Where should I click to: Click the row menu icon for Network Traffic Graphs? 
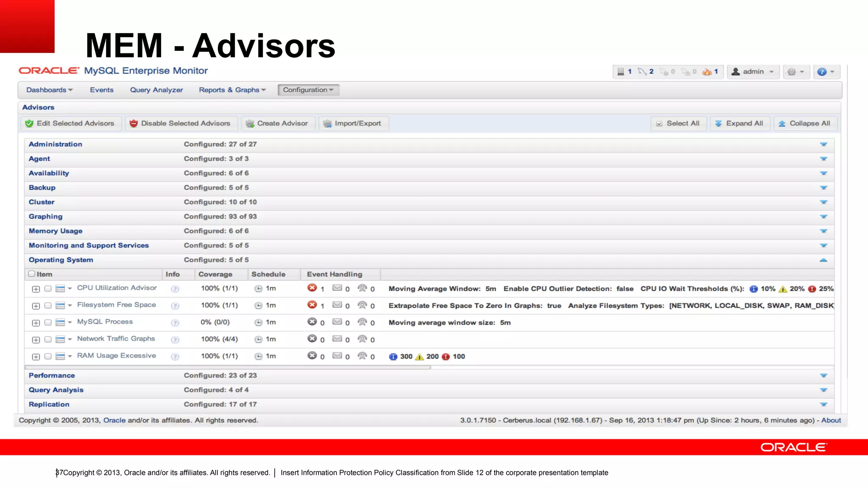60,340
